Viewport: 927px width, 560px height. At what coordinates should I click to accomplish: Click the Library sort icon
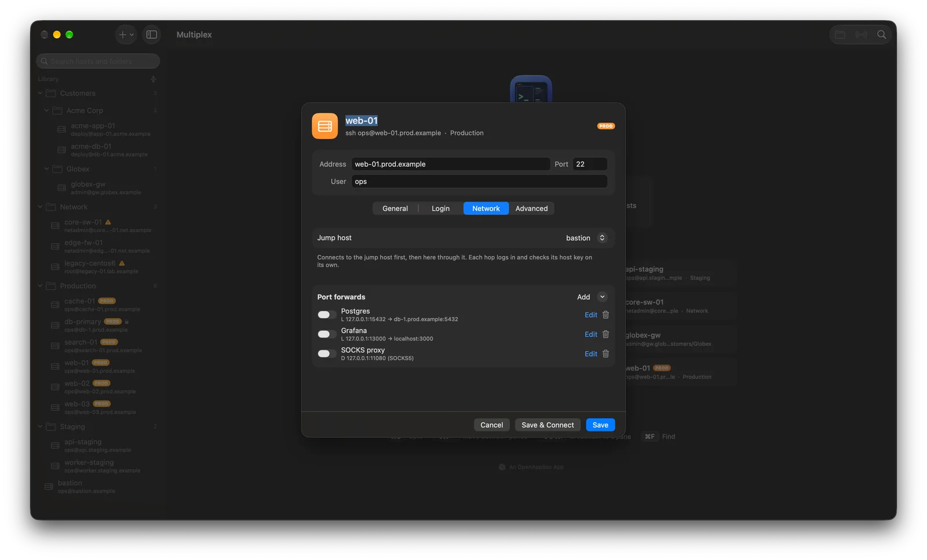click(153, 79)
